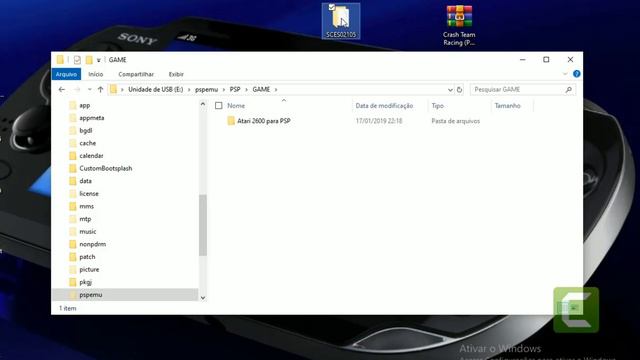Click the folder icon in address bar
640x360 pixels.
click(113, 89)
